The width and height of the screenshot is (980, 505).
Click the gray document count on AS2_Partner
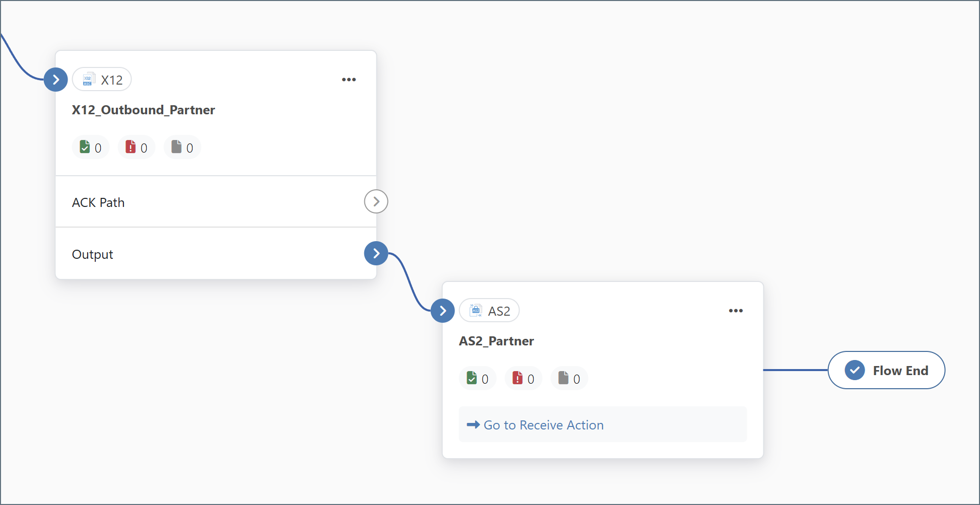(569, 378)
